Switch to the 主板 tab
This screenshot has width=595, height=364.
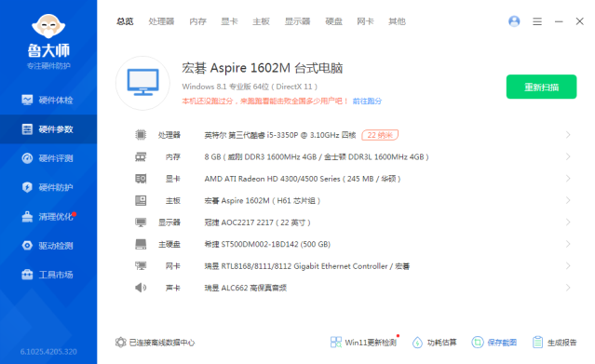point(261,21)
